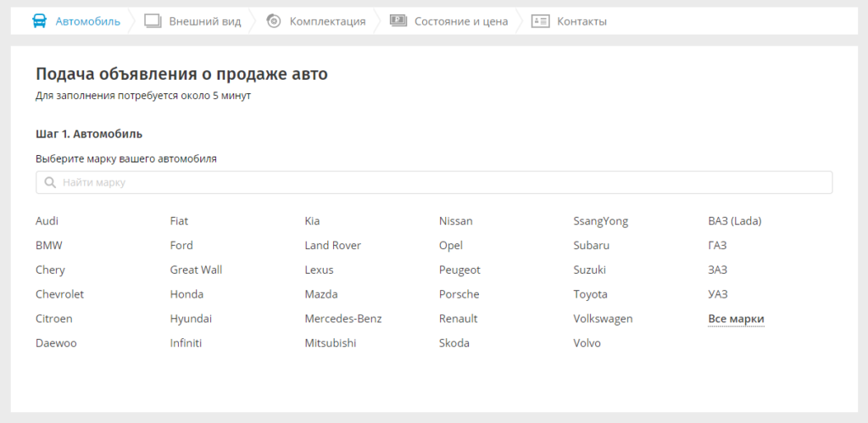Image resolution: width=868 pixels, height=423 pixels.
Task: Choose the Skoda brand link
Action: click(453, 343)
